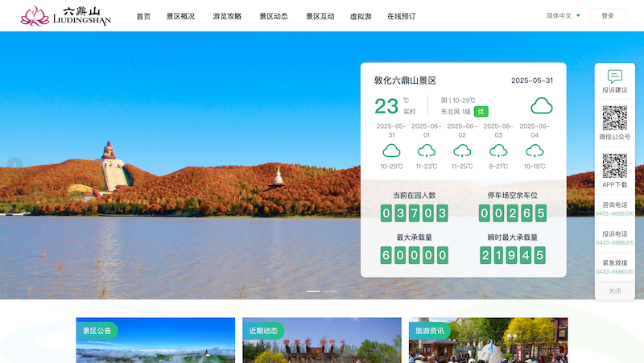The width and height of the screenshot is (644, 363).
Task: Click the 最大承载量 counter 60000
Action: point(414,255)
